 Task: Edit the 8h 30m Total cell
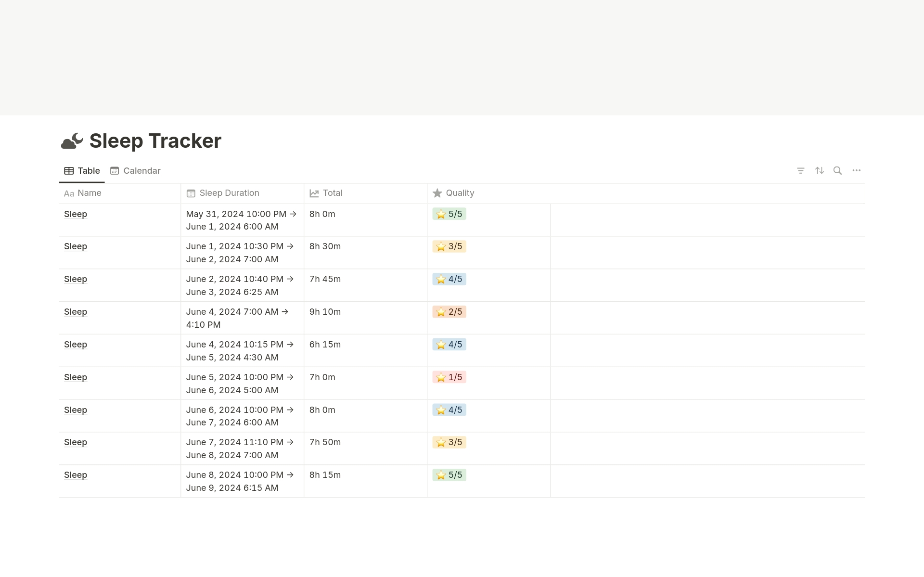point(325,246)
